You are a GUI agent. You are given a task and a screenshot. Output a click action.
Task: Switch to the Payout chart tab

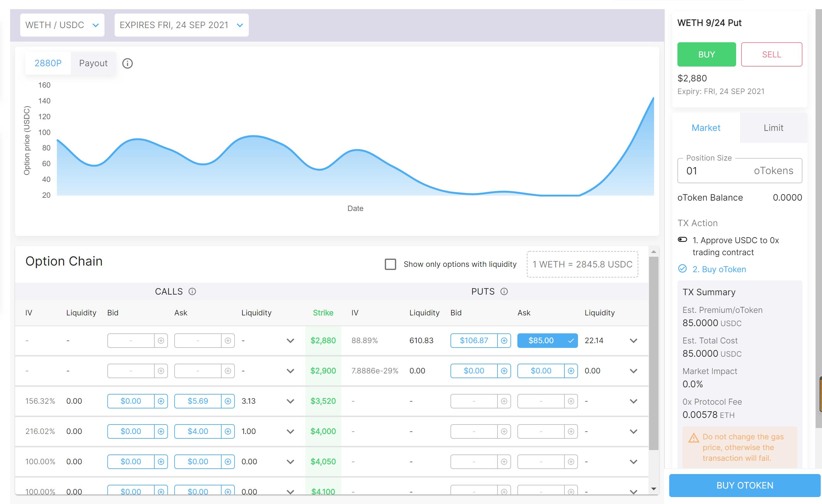coord(93,63)
